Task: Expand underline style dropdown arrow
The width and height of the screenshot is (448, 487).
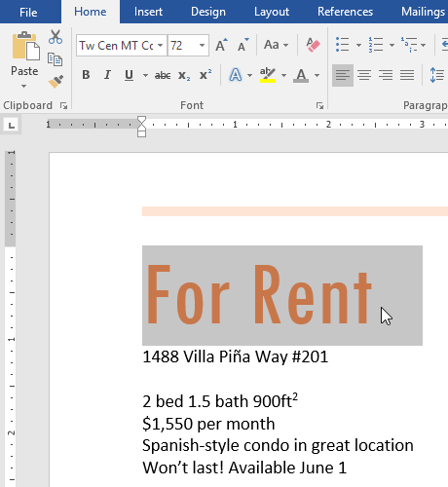Action: pyautogui.click(x=145, y=76)
